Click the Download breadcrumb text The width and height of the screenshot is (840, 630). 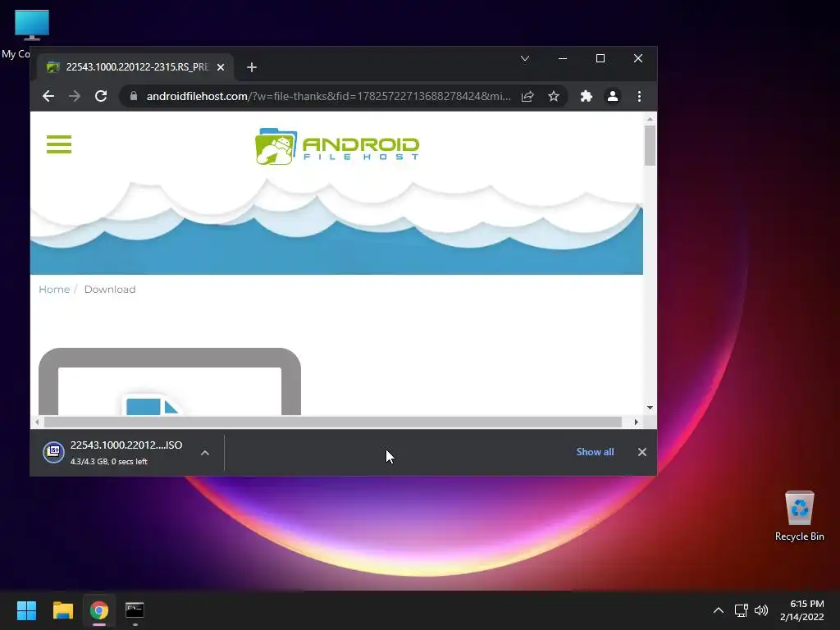pyautogui.click(x=110, y=290)
